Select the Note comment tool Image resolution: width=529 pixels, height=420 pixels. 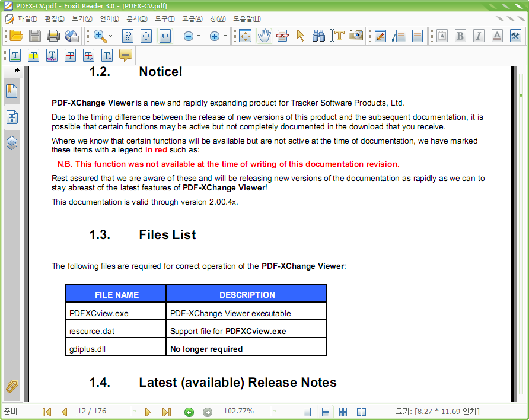pos(126,55)
